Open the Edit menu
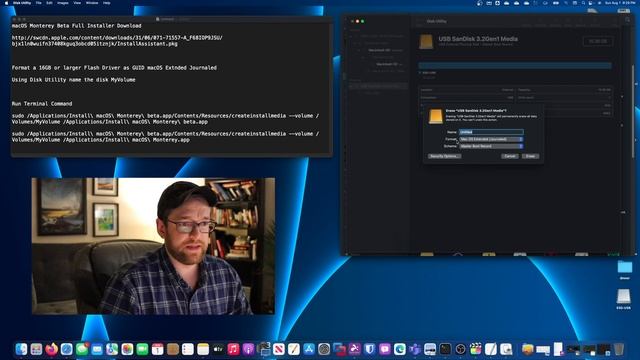640x360 pixels. [x=49, y=3]
